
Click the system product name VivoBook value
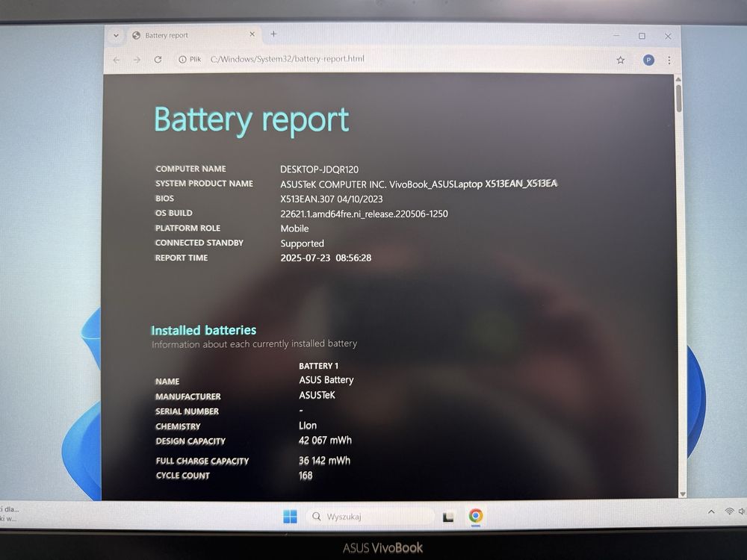418,184
